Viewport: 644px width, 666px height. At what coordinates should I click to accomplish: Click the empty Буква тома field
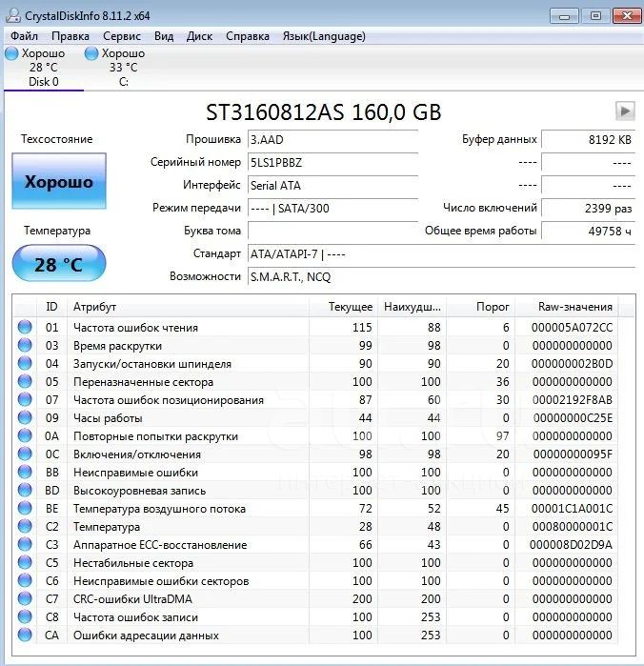332,232
